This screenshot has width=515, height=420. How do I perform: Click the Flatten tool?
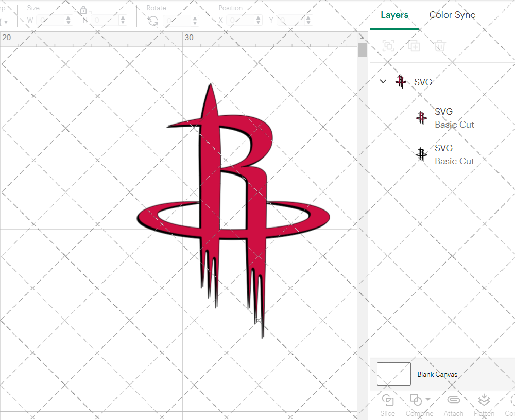pyautogui.click(x=484, y=405)
